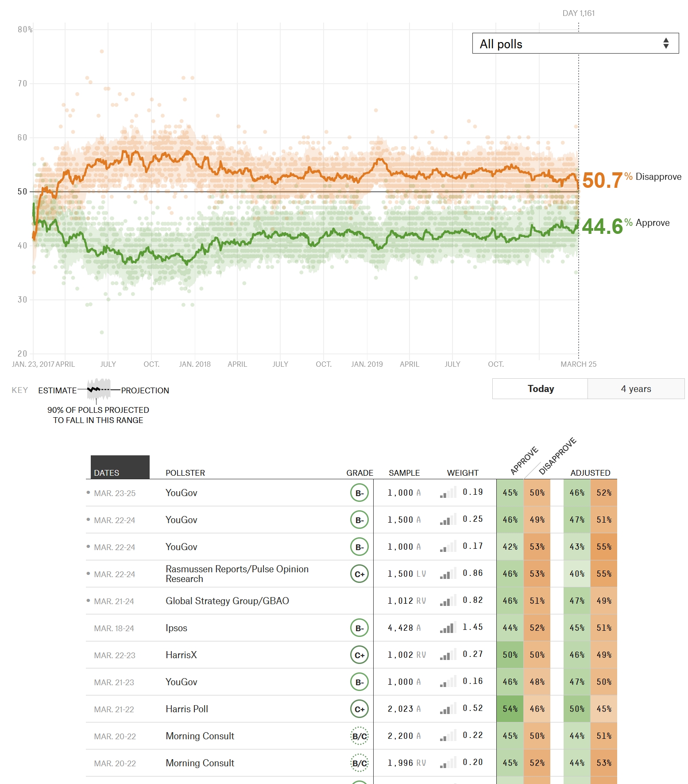The width and height of the screenshot is (688, 784).
Task: Click the dropdown arrows on the polls selector
Action: (666, 43)
